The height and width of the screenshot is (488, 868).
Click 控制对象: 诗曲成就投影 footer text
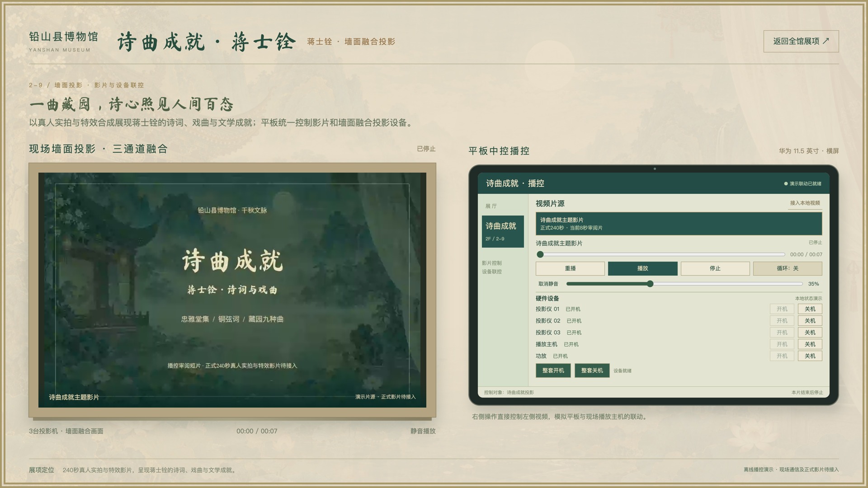coord(509,392)
